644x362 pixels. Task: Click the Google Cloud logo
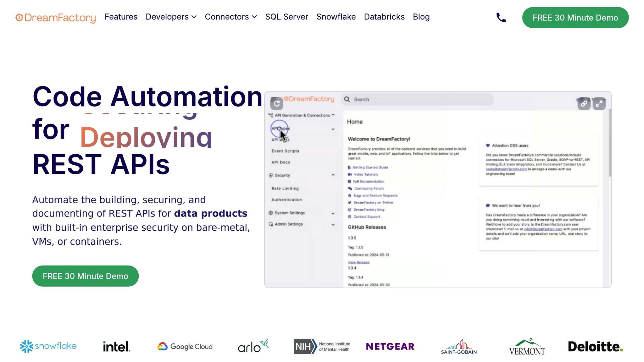click(x=185, y=346)
